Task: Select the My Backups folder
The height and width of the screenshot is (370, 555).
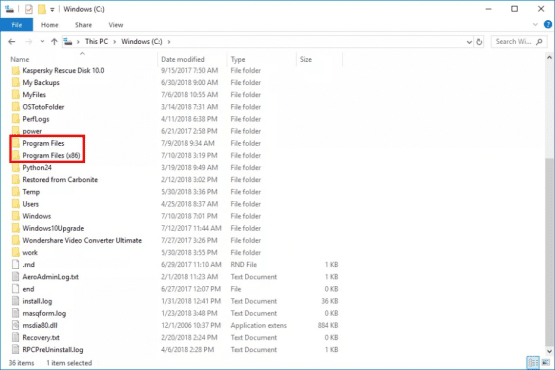Action: (41, 82)
